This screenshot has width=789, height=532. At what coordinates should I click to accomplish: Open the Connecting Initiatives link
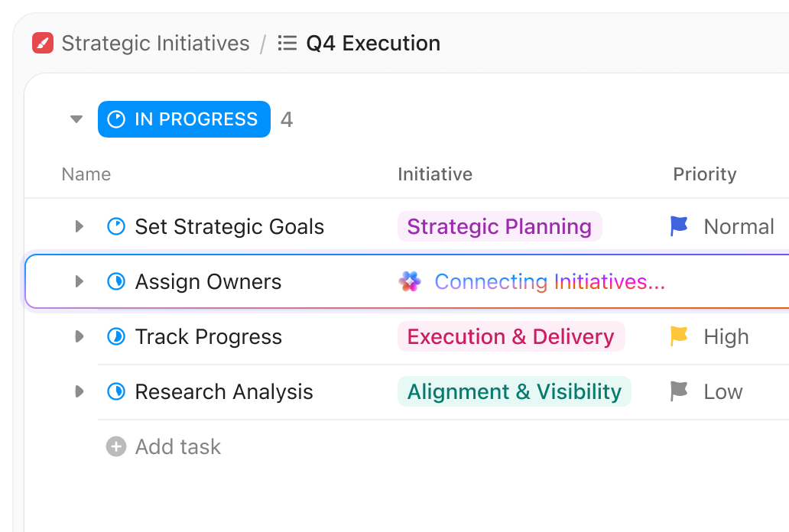click(x=549, y=281)
